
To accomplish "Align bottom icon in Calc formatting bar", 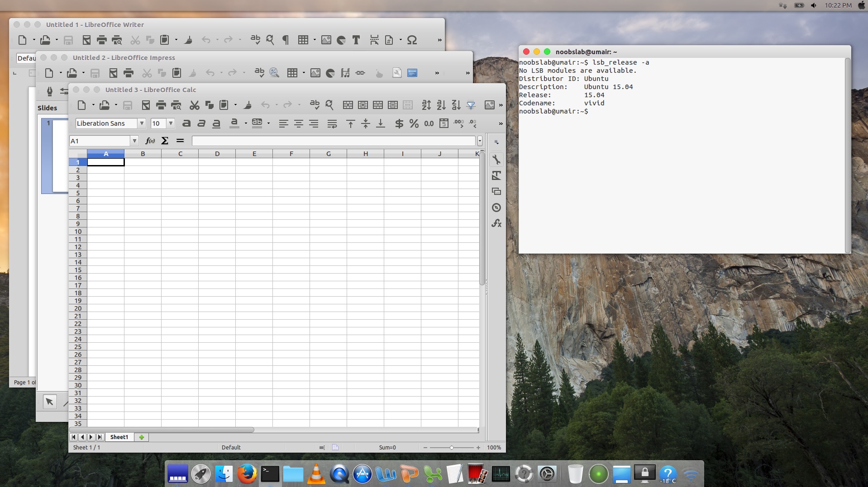I will pos(381,123).
